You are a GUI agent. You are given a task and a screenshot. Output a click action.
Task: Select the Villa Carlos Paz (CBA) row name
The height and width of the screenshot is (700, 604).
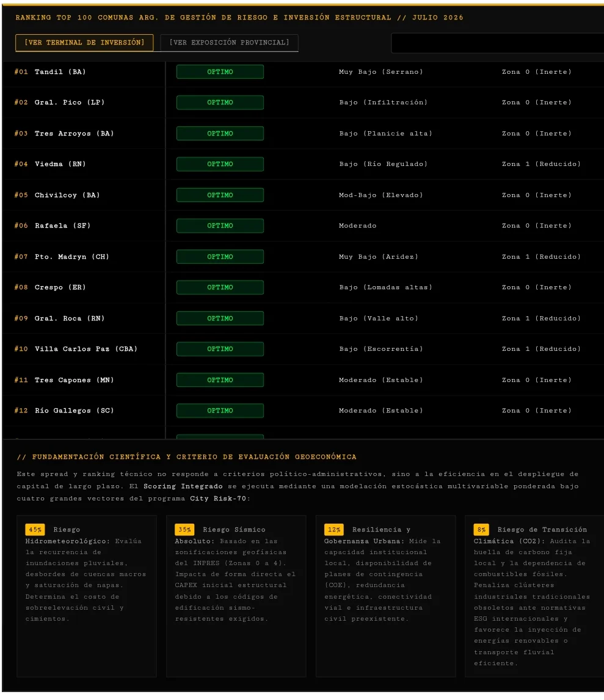coord(86,348)
